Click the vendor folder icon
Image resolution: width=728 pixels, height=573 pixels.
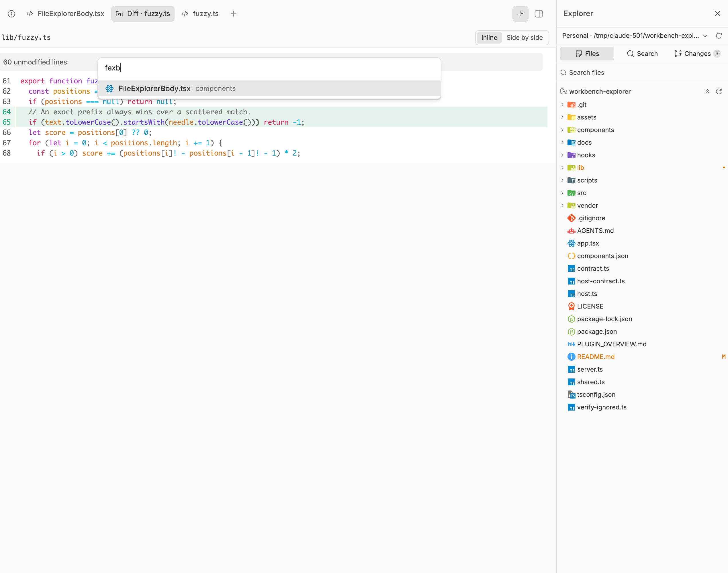coord(571,206)
